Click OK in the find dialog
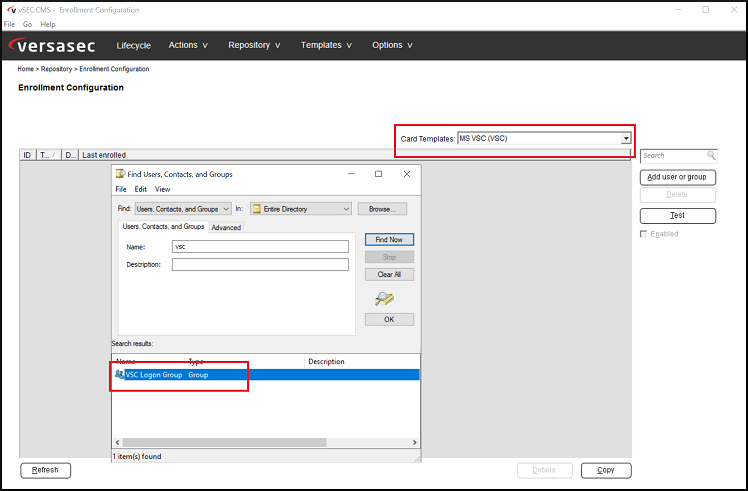 [x=389, y=319]
